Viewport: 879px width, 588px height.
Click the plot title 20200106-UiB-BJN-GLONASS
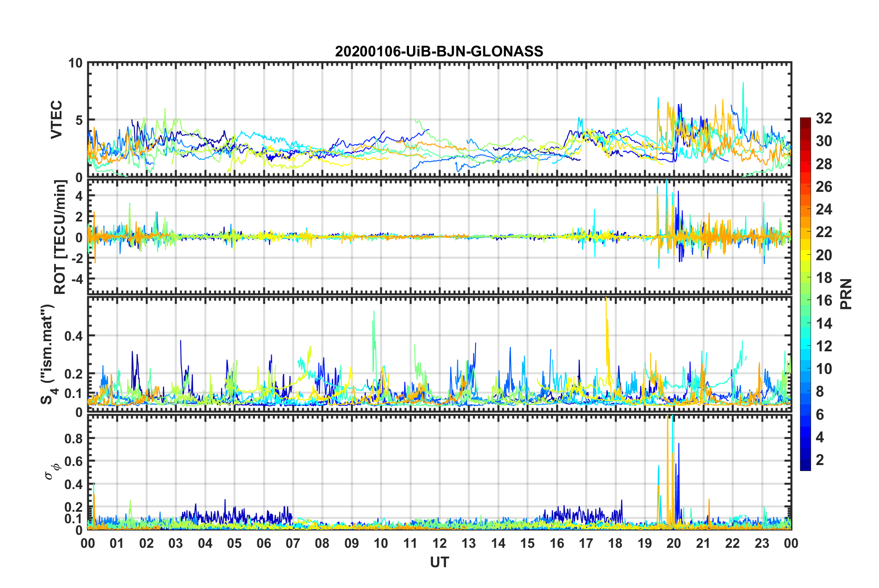(x=439, y=51)
